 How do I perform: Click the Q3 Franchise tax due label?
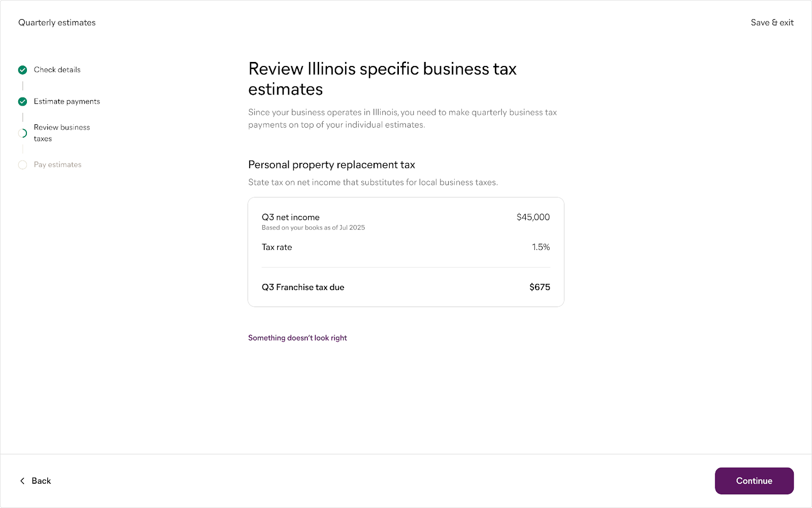[x=303, y=287]
